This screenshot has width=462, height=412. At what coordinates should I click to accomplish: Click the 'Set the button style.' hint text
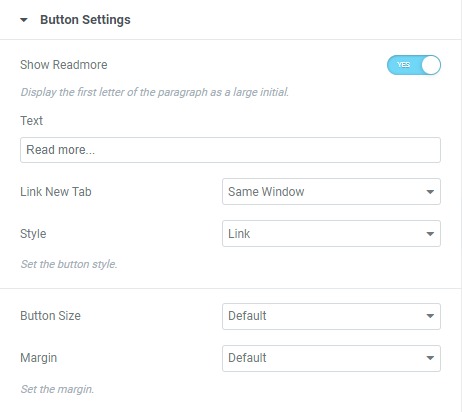click(x=69, y=264)
